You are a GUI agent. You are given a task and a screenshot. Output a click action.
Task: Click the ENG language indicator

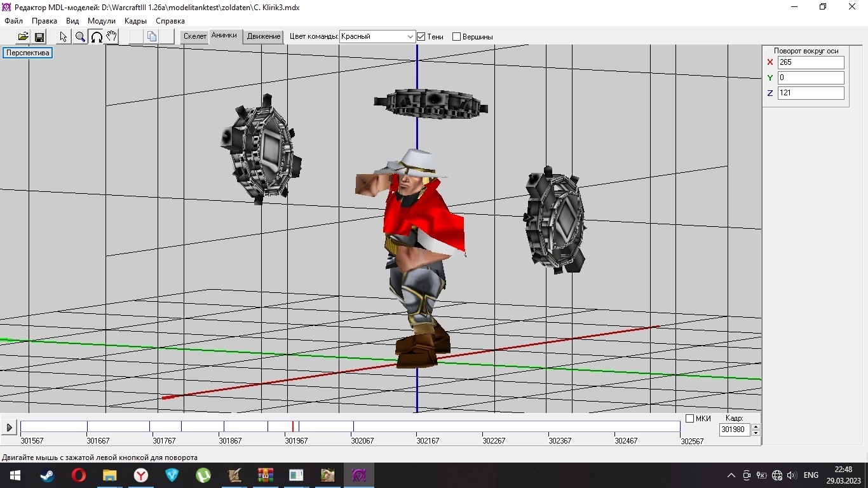coord(811,475)
